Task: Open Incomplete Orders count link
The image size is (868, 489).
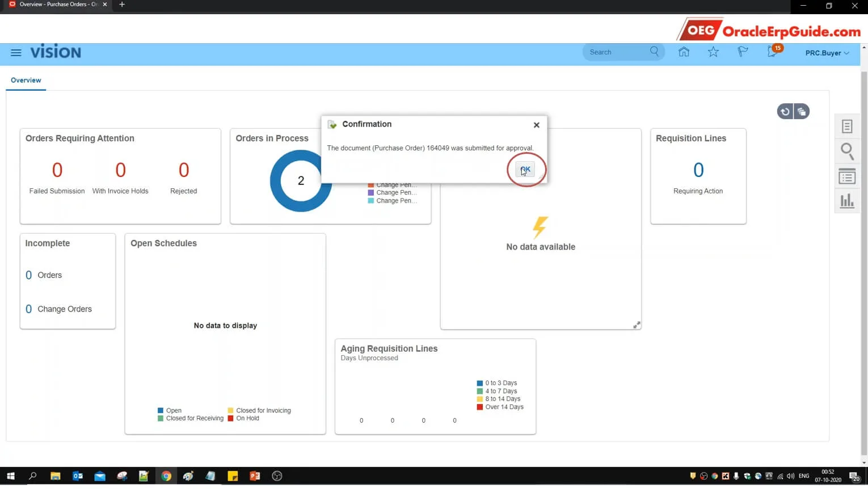Action: point(29,275)
